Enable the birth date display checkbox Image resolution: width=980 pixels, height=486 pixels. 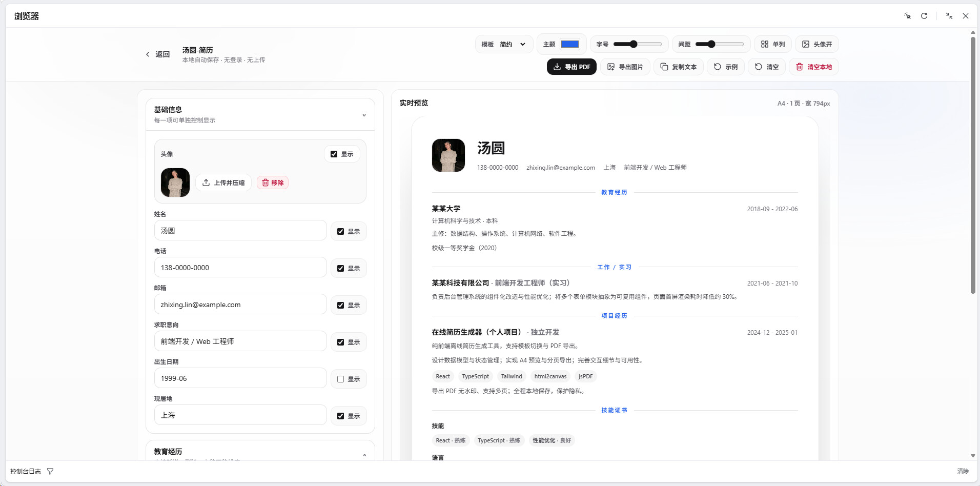[x=340, y=379]
